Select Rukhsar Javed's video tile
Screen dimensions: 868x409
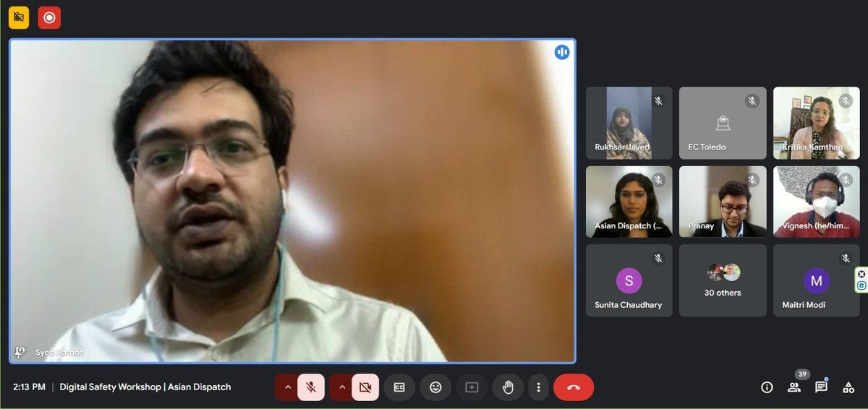pyautogui.click(x=629, y=123)
